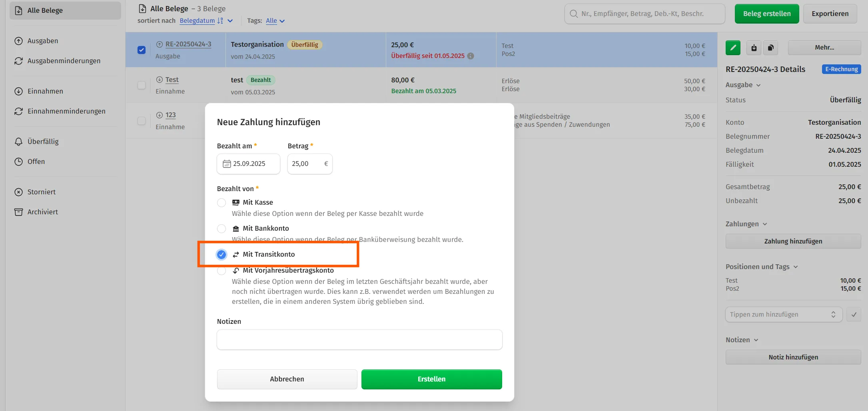This screenshot has height=411, width=868.
Task: Select the Mit Kasse radio option
Action: pos(221,203)
